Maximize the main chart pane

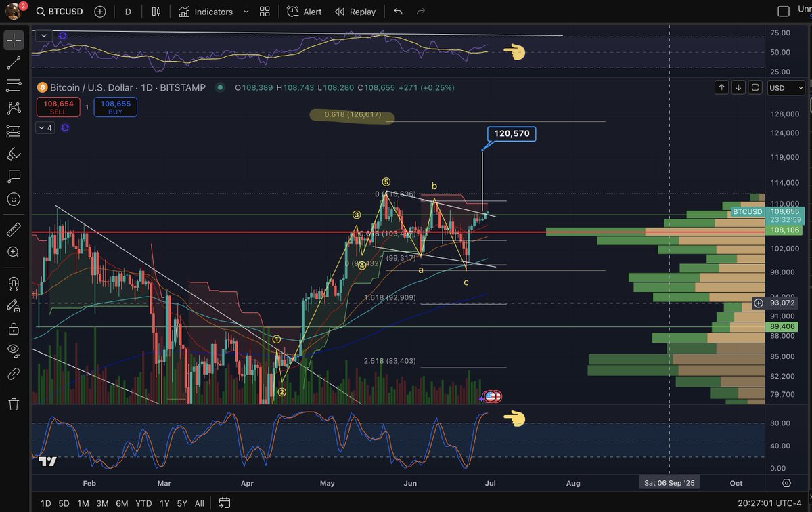pos(755,87)
